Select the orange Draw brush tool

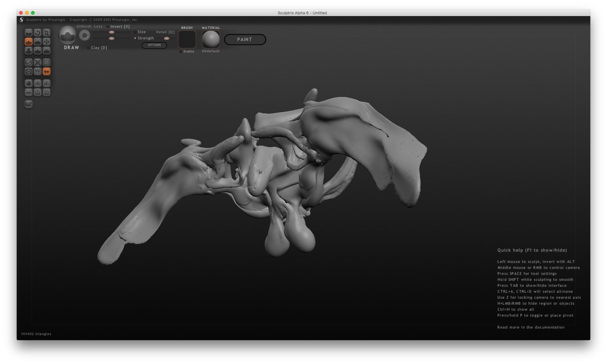tap(28, 41)
